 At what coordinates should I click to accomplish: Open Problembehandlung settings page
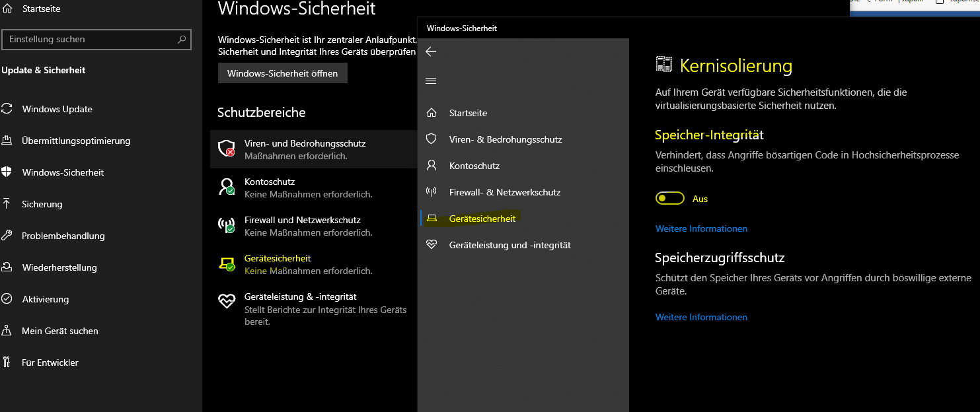[63, 236]
